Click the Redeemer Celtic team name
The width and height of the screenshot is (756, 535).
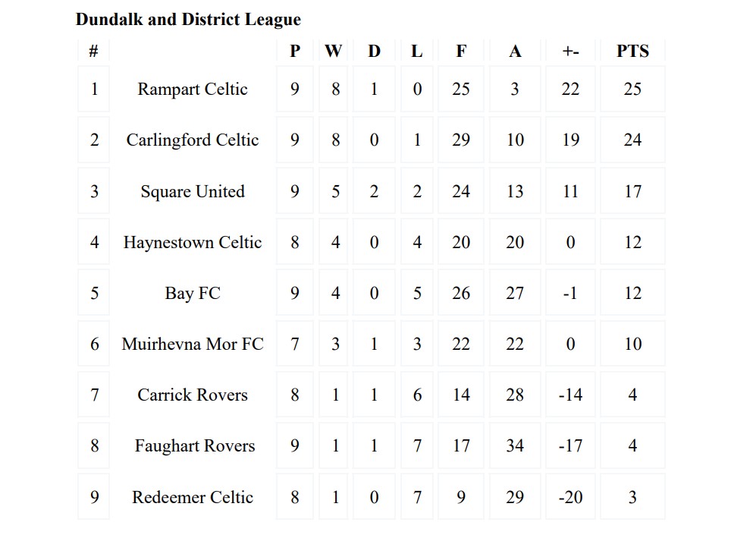(193, 497)
